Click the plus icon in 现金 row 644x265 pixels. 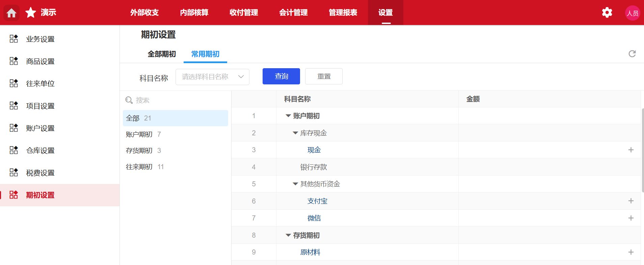630,150
